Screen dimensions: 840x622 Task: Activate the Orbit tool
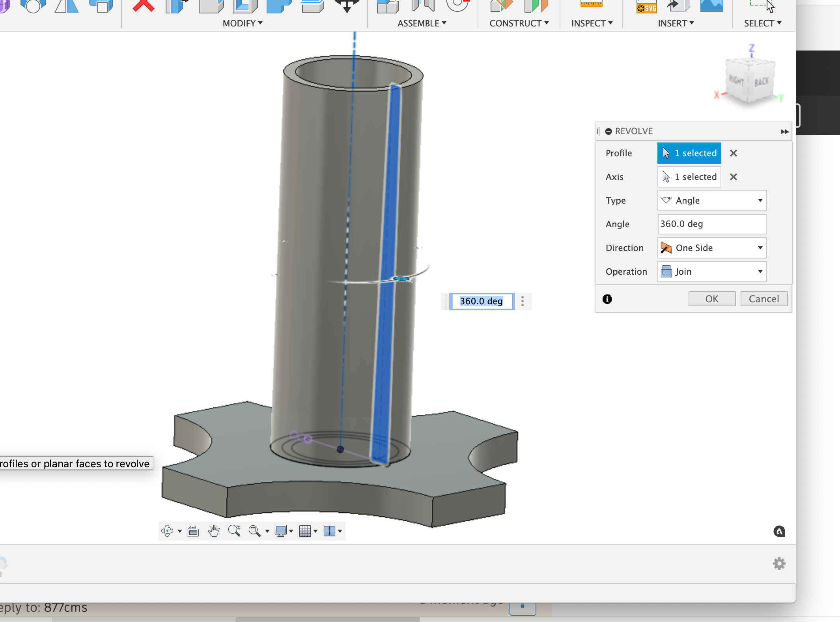point(168,531)
